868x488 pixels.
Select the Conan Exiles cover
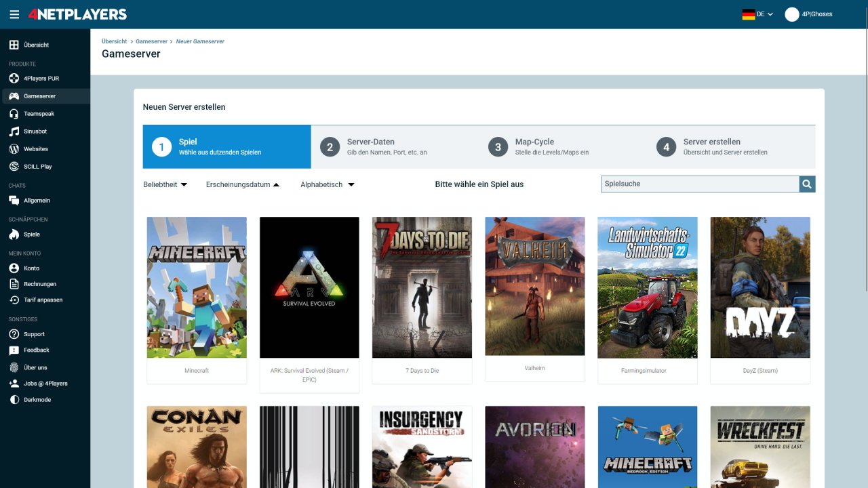point(197,447)
